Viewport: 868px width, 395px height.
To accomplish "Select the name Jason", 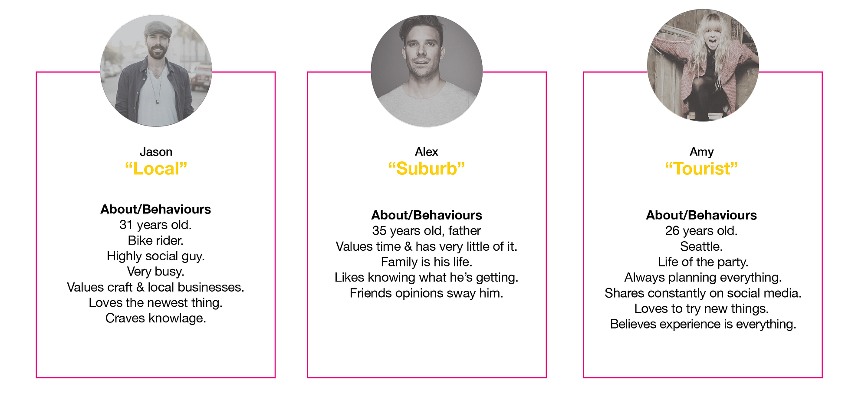I will (x=156, y=152).
